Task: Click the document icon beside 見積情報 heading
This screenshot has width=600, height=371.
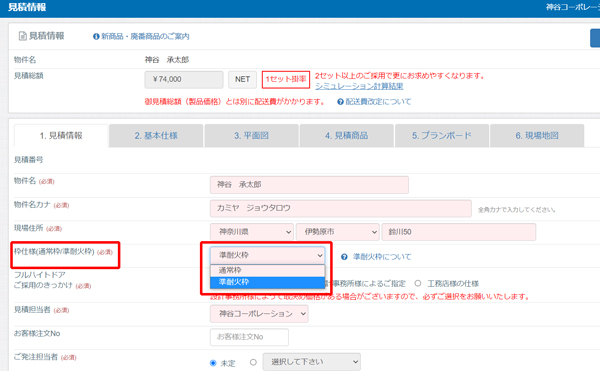Action: tap(23, 36)
